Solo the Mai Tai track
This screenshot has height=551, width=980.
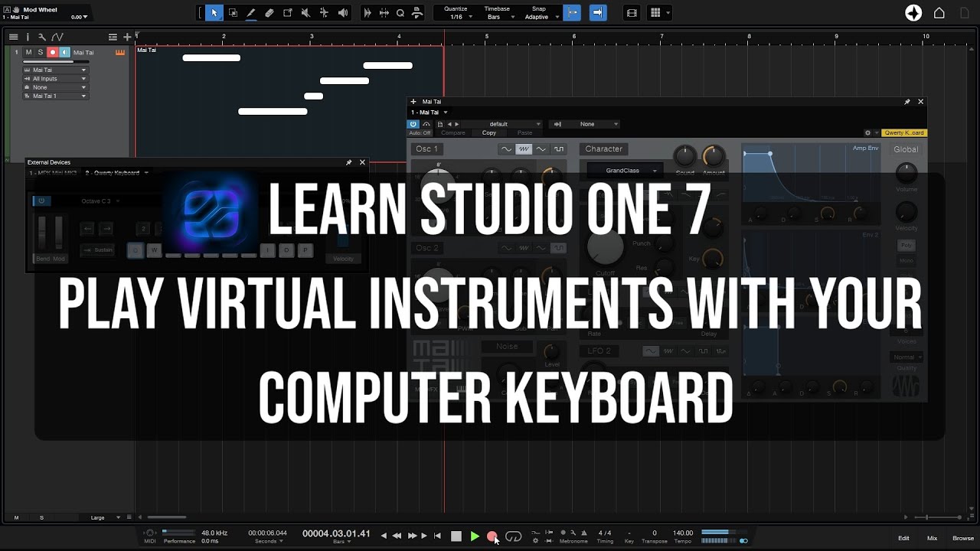click(x=41, y=52)
